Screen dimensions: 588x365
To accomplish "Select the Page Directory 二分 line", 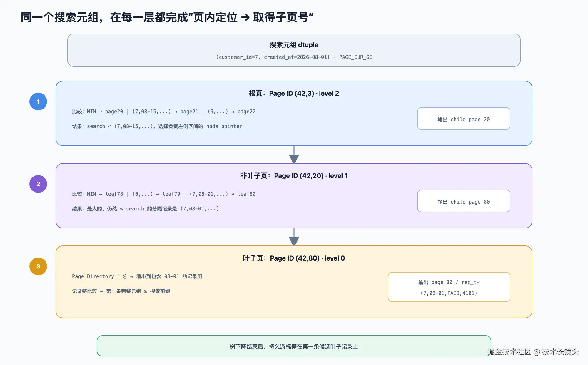I will [x=137, y=276].
